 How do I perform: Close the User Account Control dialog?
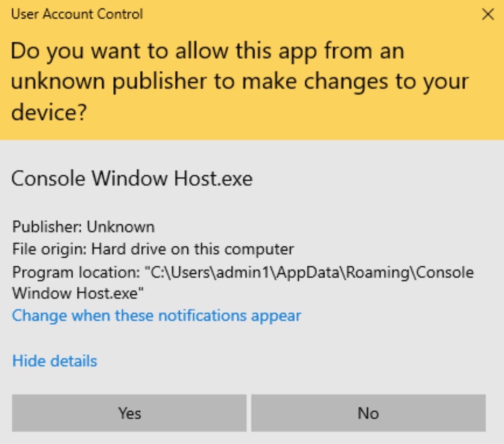(488, 15)
